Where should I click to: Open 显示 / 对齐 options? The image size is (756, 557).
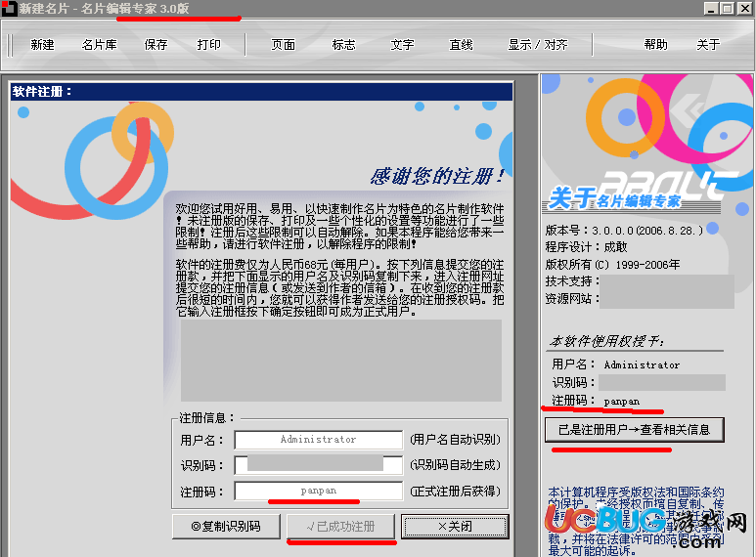[x=538, y=45]
